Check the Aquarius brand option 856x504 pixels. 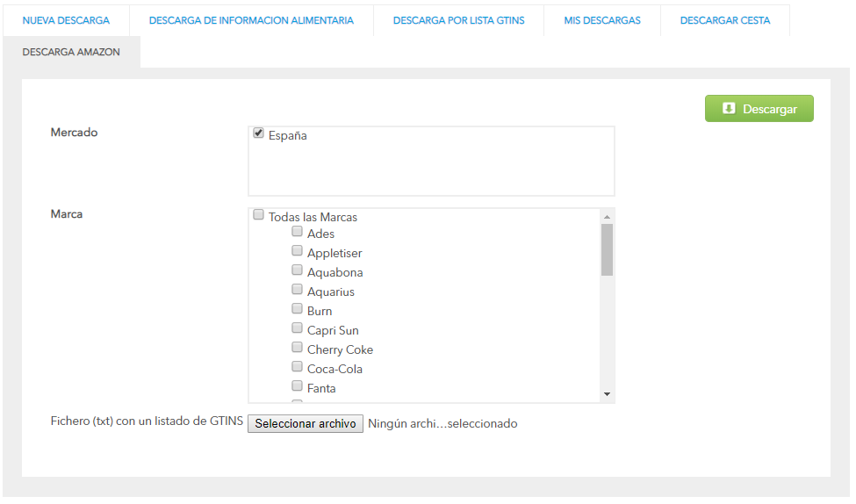point(297,290)
